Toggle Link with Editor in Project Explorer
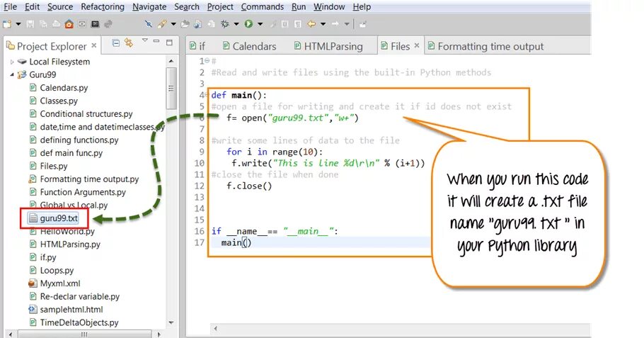This screenshot has width=644, height=338. (129, 43)
